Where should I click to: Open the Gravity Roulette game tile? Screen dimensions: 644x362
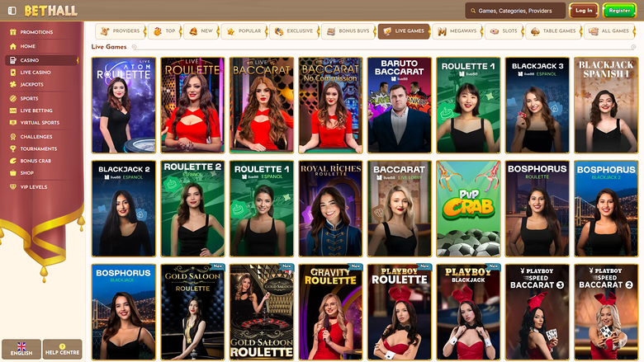pos(330,312)
